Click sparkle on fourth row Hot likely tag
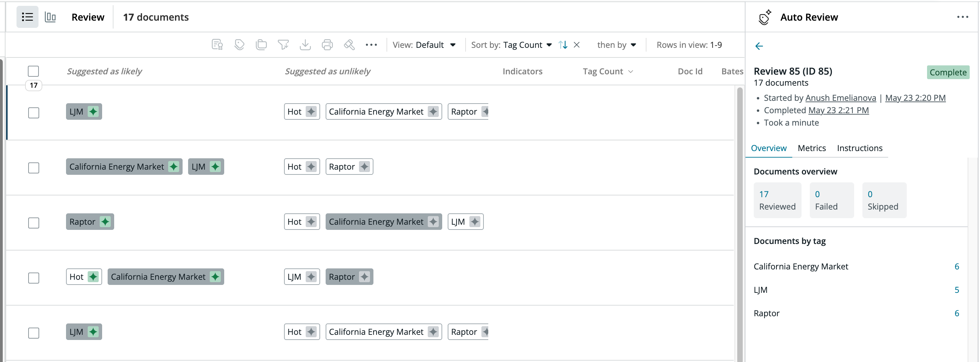Viewport: 980px width, 362px height. (93, 277)
